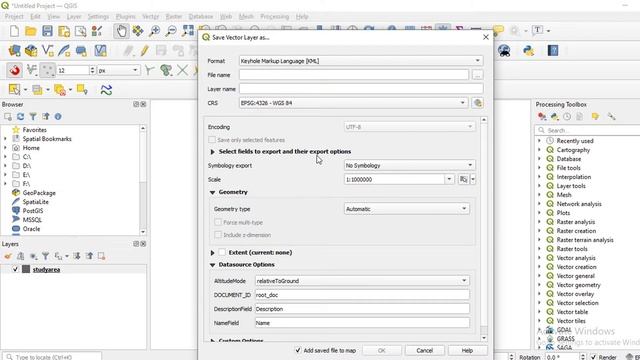Toggle Force multi-type checkbox

pyautogui.click(x=218, y=222)
